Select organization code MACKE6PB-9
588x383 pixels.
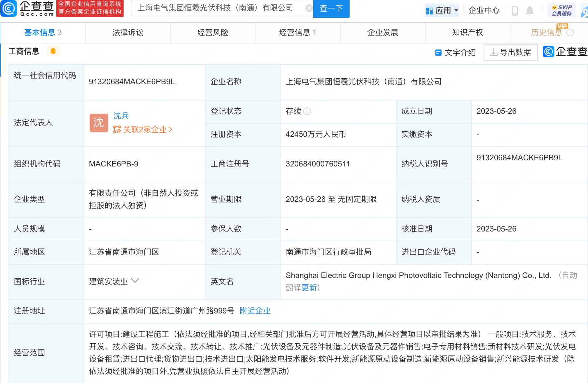114,164
